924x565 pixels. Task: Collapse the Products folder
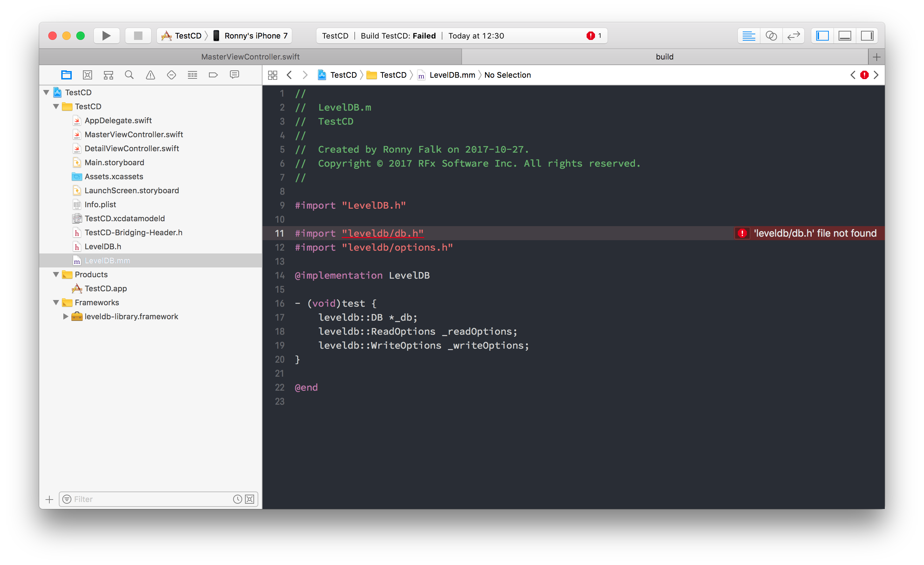click(x=56, y=274)
